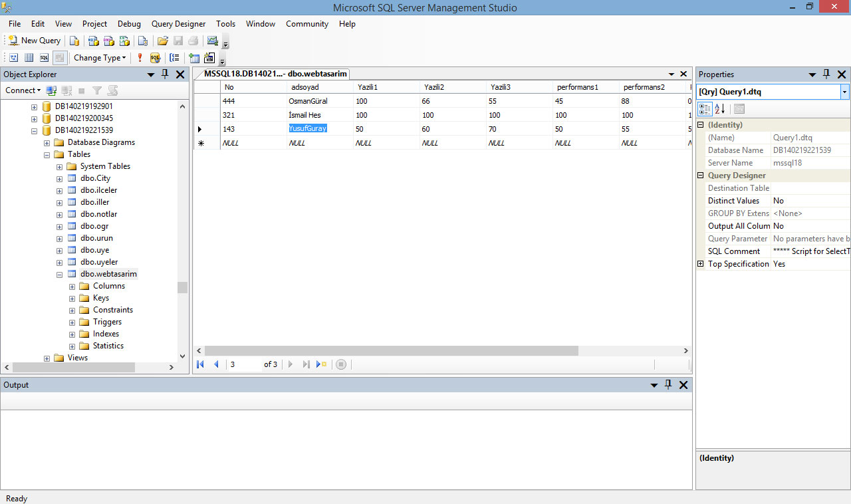Image resolution: width=851 pixels, height=504 pixels.
Task: Select the Triggers folder
Action: tap(107, 322)
